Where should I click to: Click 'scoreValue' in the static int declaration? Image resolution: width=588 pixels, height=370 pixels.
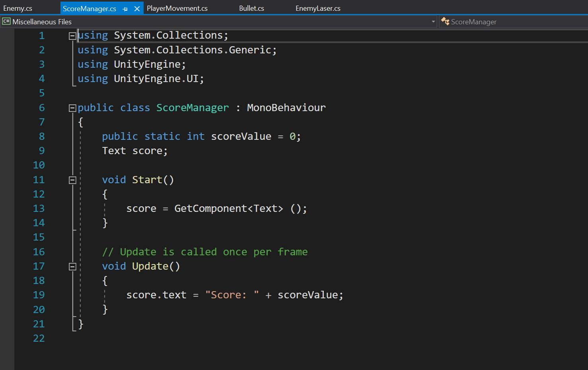pos(241,137)
